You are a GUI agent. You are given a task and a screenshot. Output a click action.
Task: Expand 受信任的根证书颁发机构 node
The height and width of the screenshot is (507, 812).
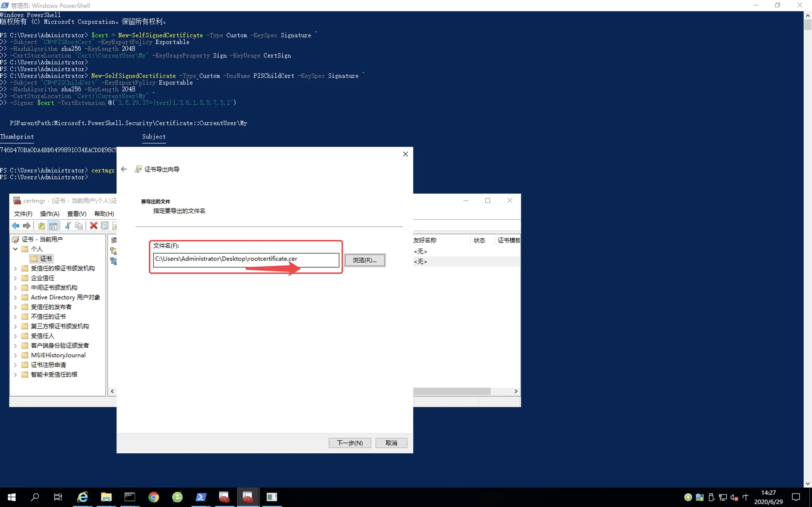pyautogui.click(x=15, y=268)
